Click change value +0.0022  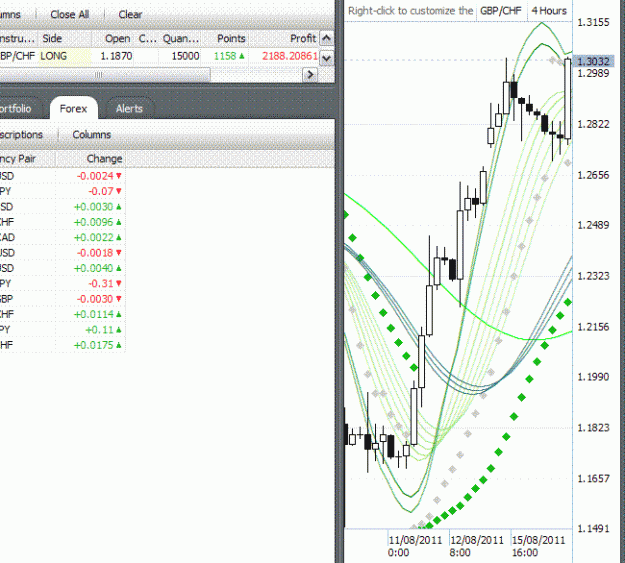click(x=94, y=238)
